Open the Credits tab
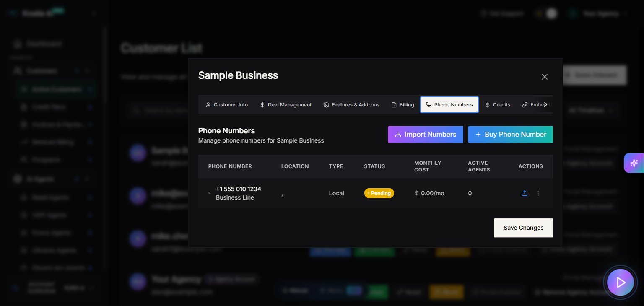 pos(497,105)
